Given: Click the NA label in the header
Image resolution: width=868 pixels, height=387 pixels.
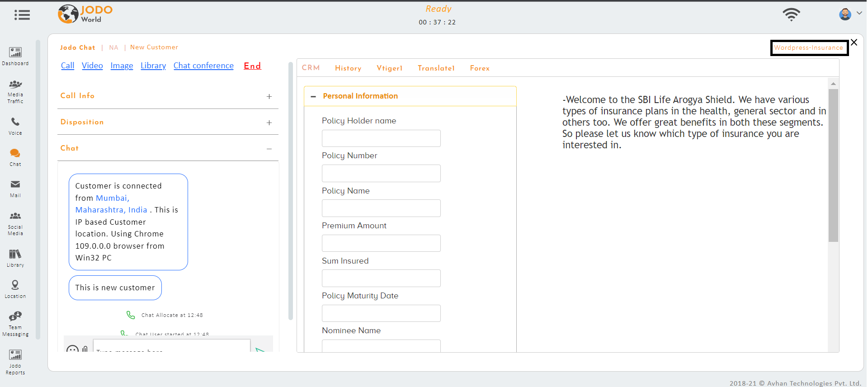Looking at the screenshot, I should coord(113,47).
